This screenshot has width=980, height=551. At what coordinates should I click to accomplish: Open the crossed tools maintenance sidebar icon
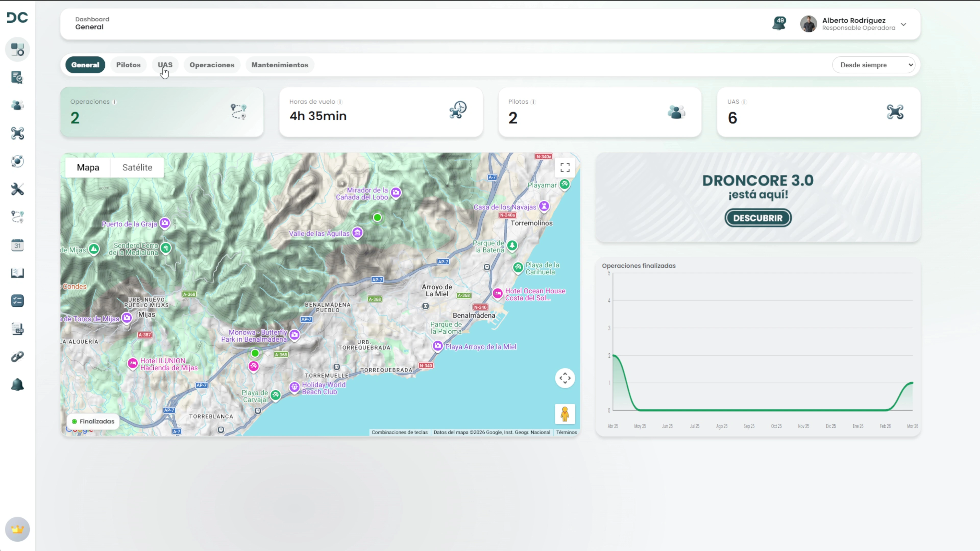tap(18, 189)
